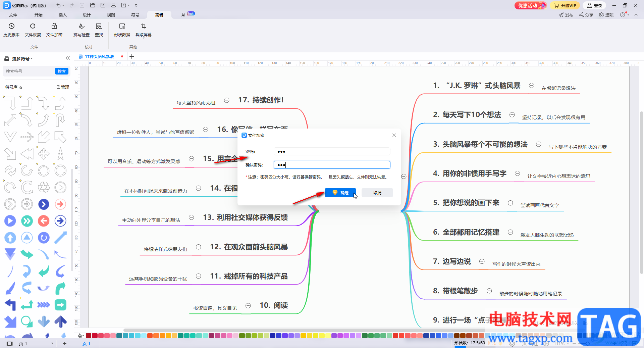This screenshot has width=644, height=348.
Task: Switch to the 插入 ribbon tab
Action: click(x=63, y=15)
